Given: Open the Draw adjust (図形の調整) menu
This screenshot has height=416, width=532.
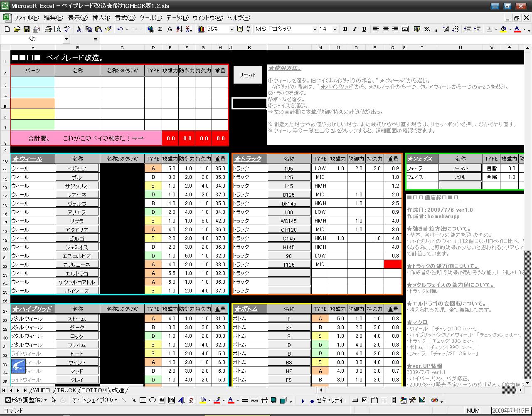Looking at the screenshot, I should coord(26,400).
